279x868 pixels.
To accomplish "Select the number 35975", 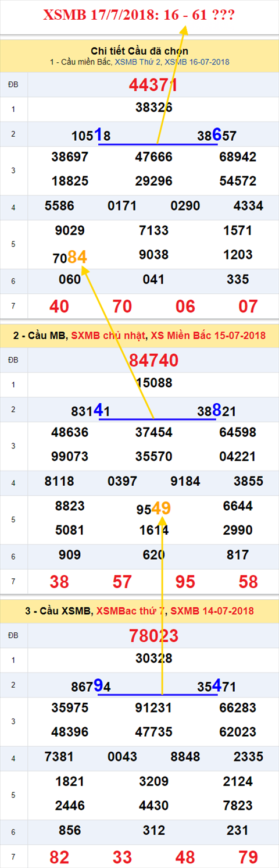I will (x=70, y=708).
